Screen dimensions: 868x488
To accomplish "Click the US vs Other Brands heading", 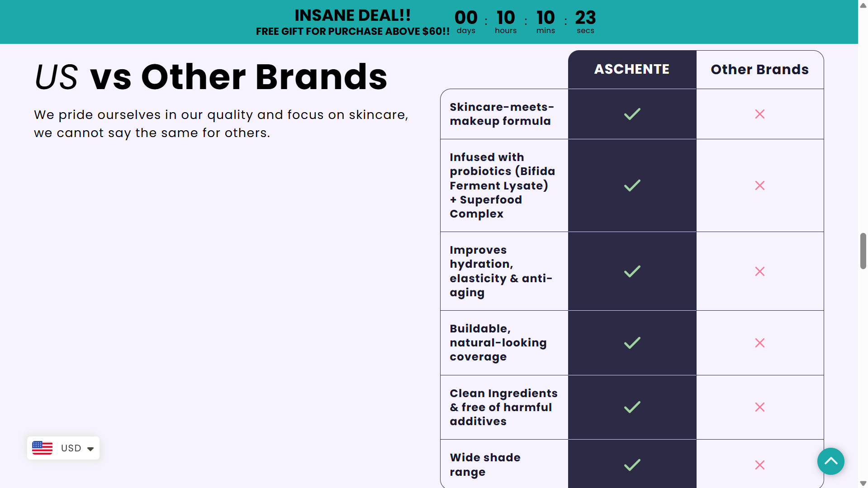I will pyautogui.click(x=210, y=77).
